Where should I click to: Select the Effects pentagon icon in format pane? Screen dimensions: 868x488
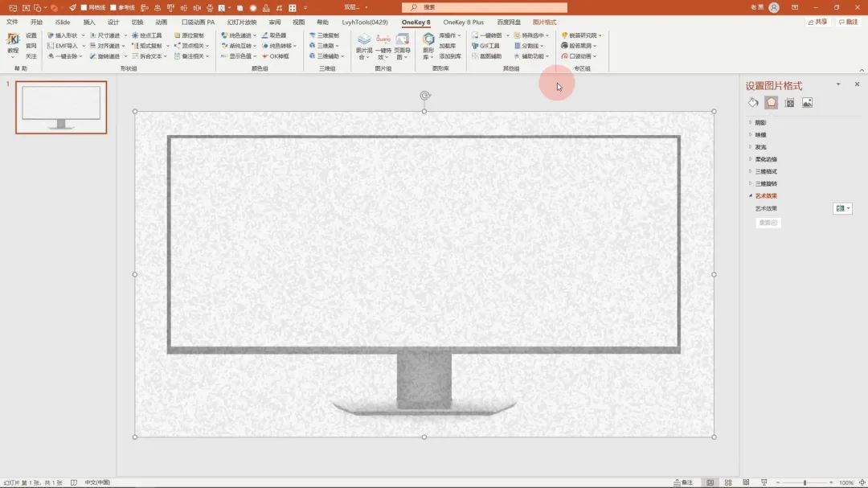click(x=772, y=103)
